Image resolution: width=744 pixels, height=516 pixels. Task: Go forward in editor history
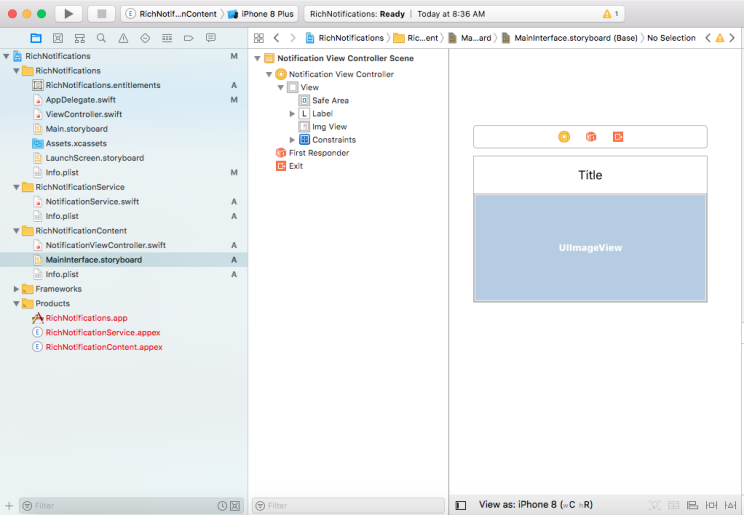coord(293,38)
